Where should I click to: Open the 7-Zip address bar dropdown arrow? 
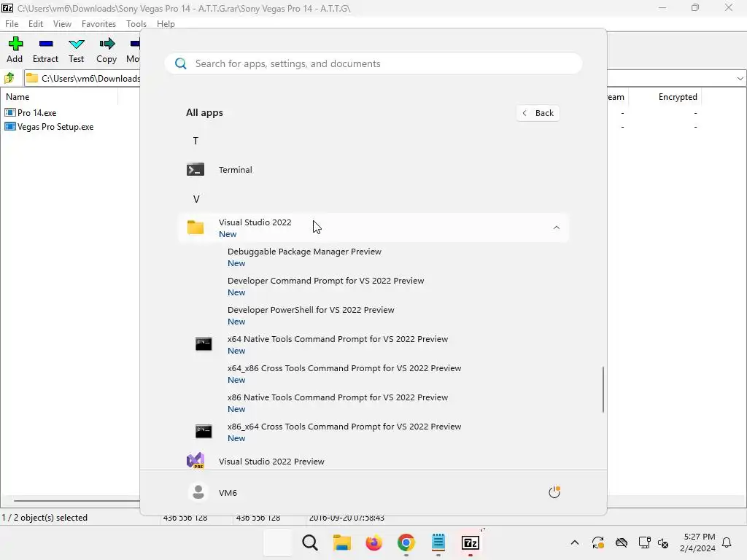pyautogui.click(x=740, y=79)
